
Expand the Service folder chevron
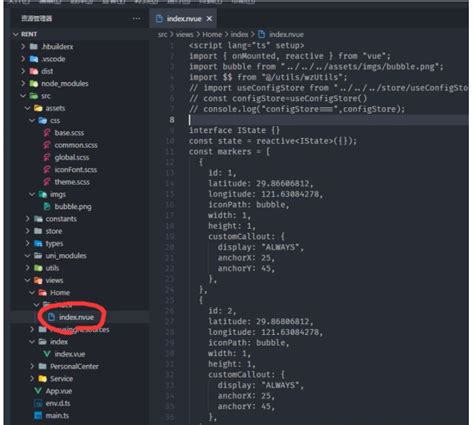[32, 379]
